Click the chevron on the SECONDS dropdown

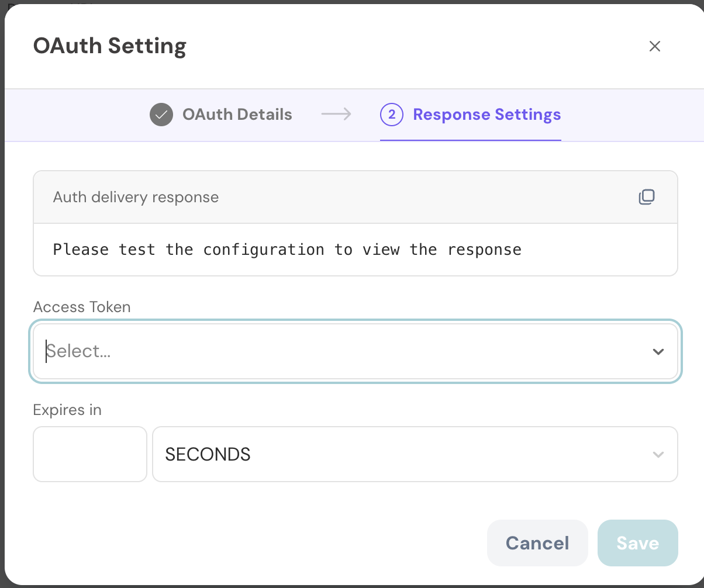tap(658, 454)
